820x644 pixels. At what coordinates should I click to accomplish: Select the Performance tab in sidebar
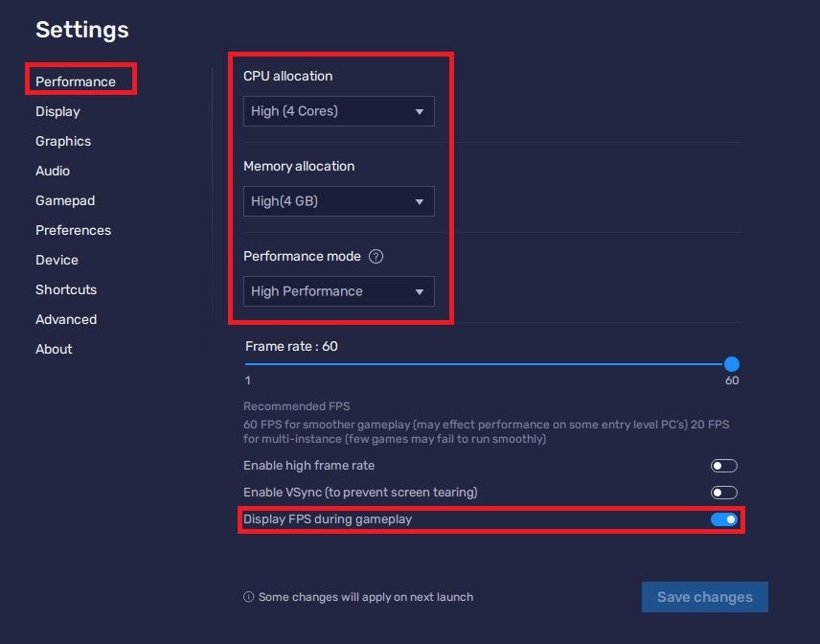coord(76,81)
